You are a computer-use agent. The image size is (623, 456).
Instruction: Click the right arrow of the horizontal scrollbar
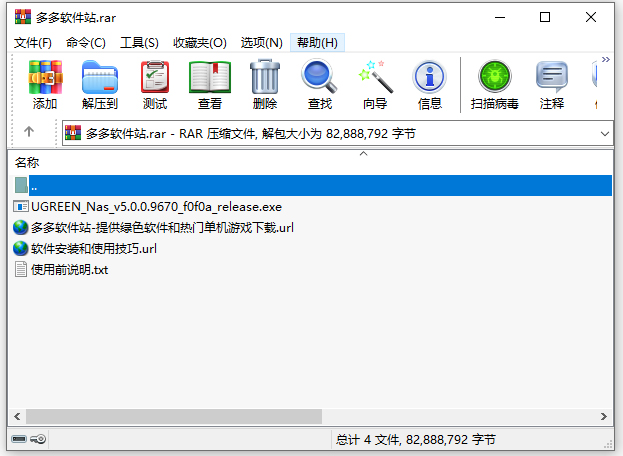(x=604, y=416)
